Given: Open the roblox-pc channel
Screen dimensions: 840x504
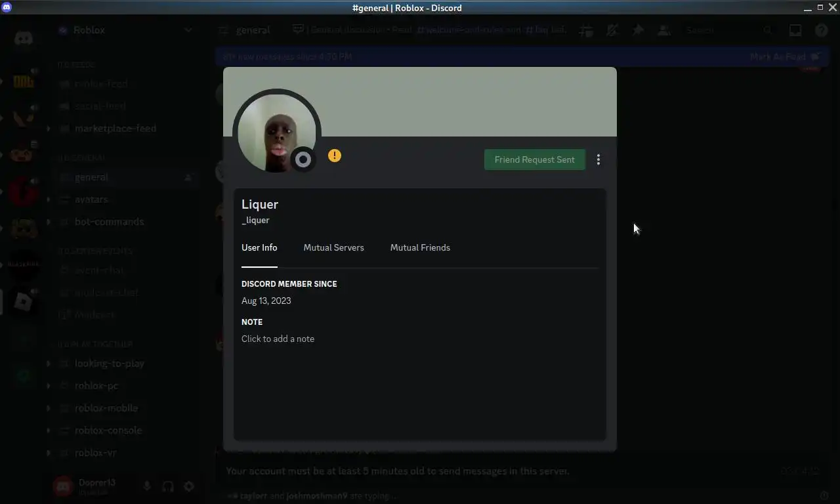Looking at the screenshot, I should [96, 386].
